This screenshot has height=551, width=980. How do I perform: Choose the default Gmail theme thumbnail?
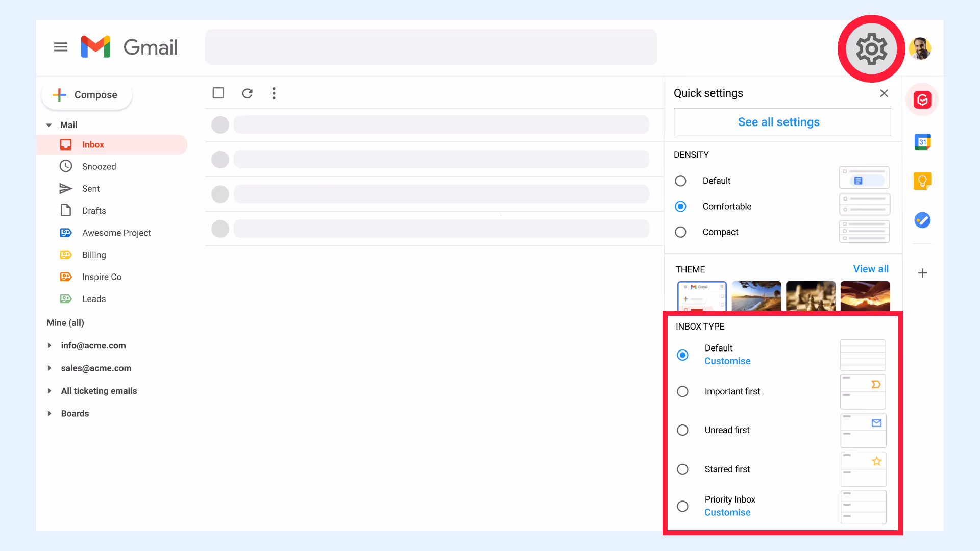pyautogui.click(x=702, y=296)
